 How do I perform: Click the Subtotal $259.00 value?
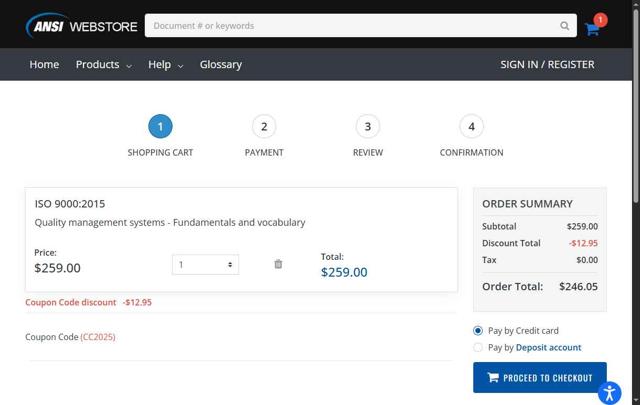[582, 227]
